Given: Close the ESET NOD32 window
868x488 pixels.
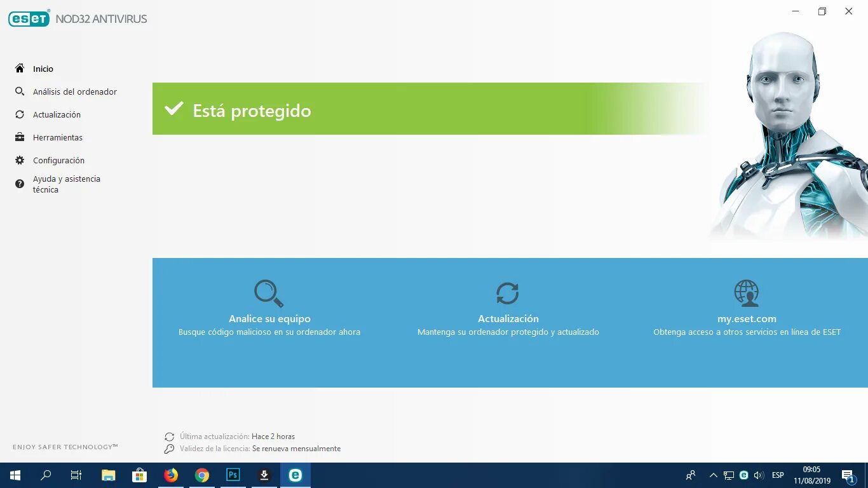Looking at the screenshot, I should pos(848,11).
